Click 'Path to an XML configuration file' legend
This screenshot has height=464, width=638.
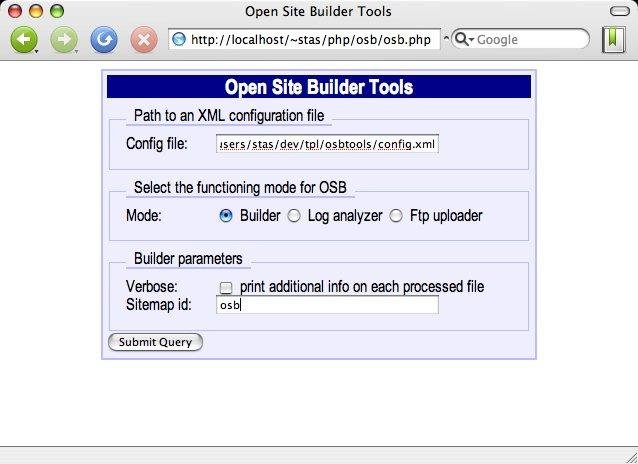229,116
